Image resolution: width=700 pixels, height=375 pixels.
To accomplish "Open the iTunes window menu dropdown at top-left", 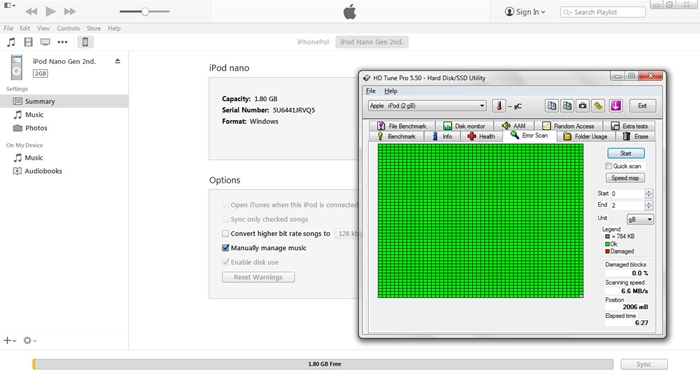I will [x=10, y=6].
